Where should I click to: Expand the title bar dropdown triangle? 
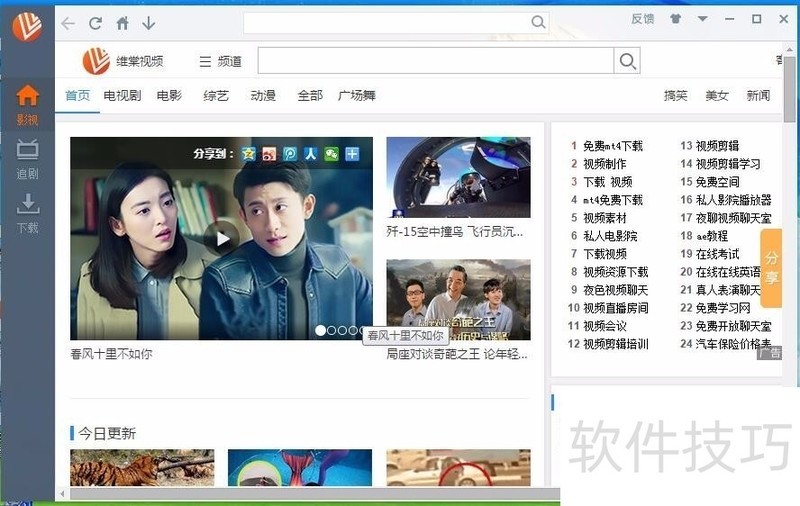703,19
